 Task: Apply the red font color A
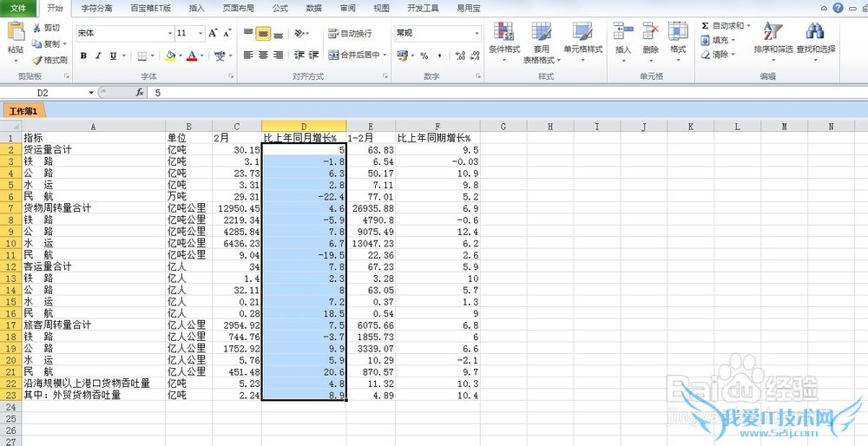click(x=192, y=56)
